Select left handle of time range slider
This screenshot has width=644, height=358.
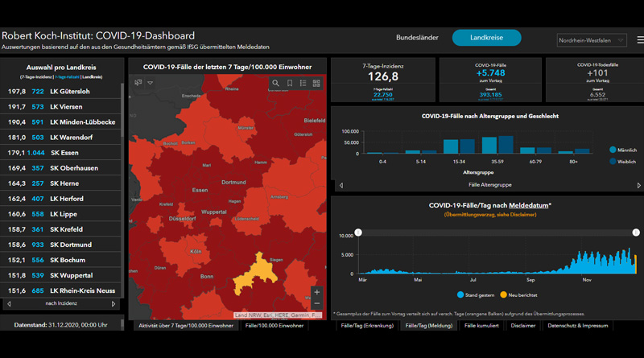(x=358, y=232)
